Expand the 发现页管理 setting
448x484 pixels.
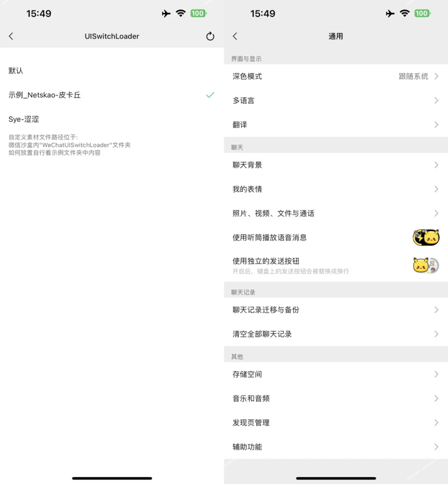pos(336,423)
